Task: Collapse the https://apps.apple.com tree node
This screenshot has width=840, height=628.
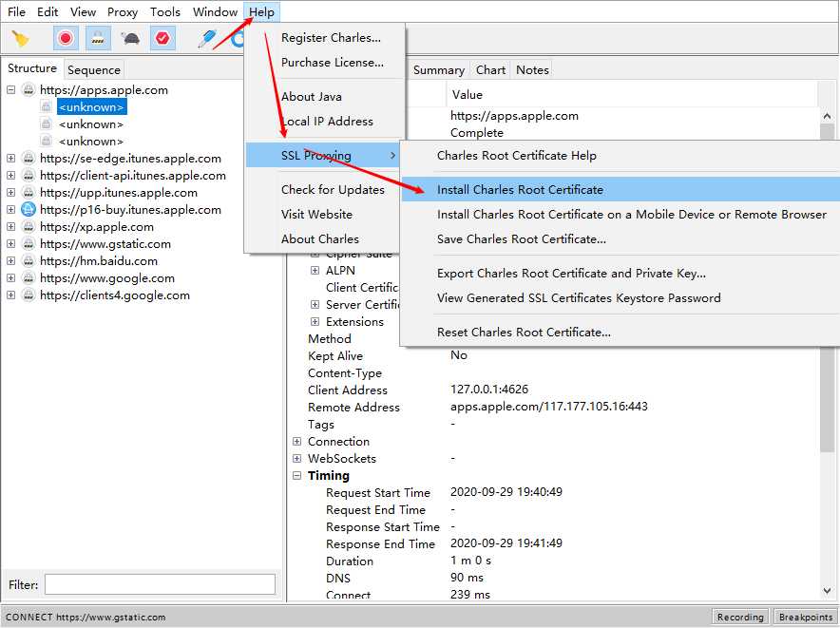Action: (x=10, y=90)
